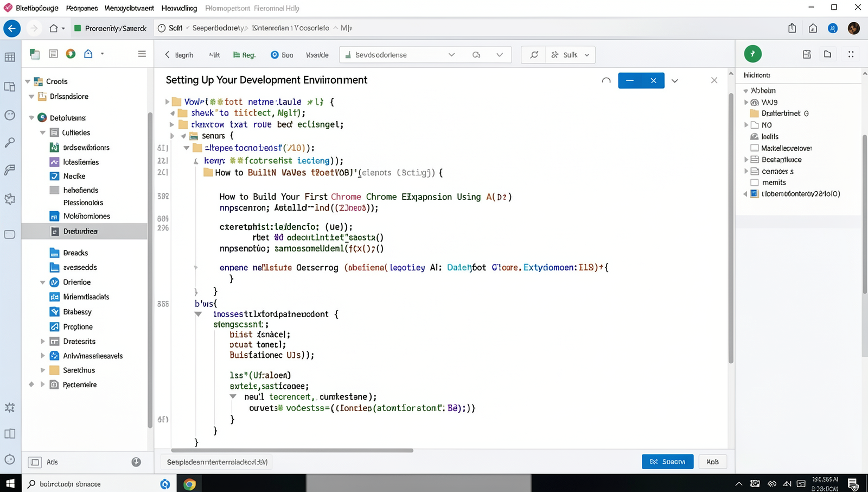The width and height of the screenshot is (868, 492).
Task: Open the Sulk dropdown arrow
Action: 587,55
